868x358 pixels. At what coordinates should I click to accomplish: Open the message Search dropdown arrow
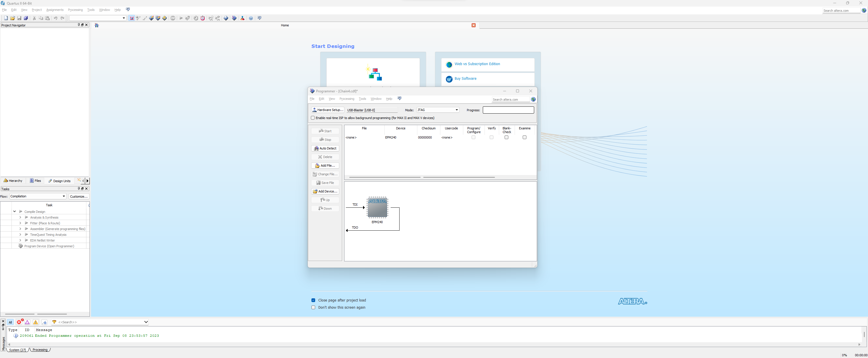click(146, 322)
